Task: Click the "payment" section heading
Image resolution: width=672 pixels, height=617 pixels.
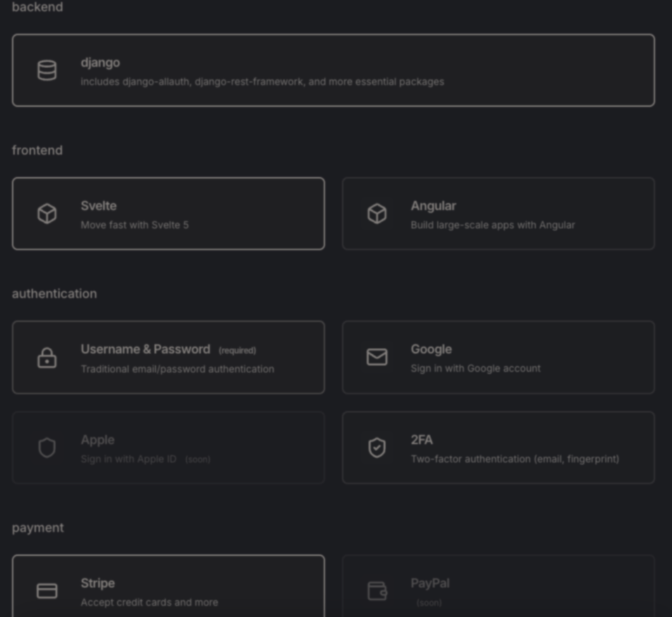Action: [38, 528]
